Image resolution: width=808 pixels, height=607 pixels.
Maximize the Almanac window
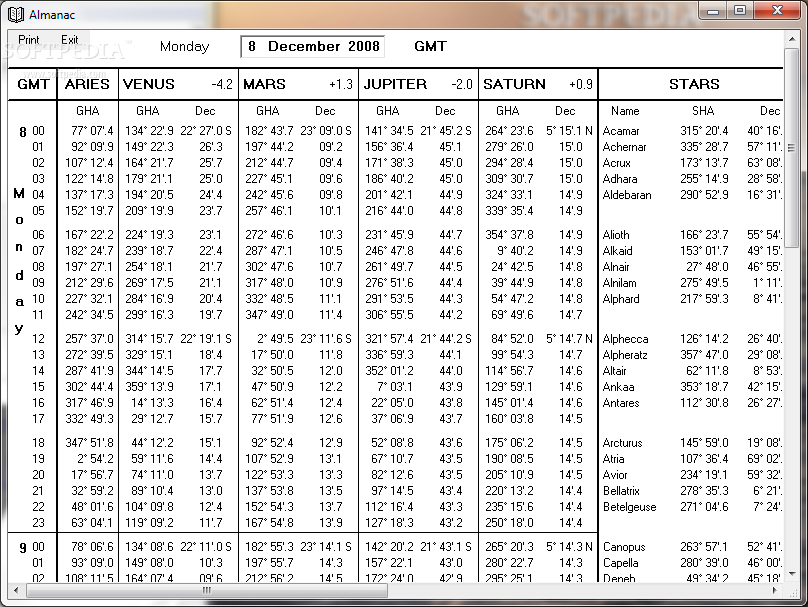pyautogui.click(x=740, y=11)
